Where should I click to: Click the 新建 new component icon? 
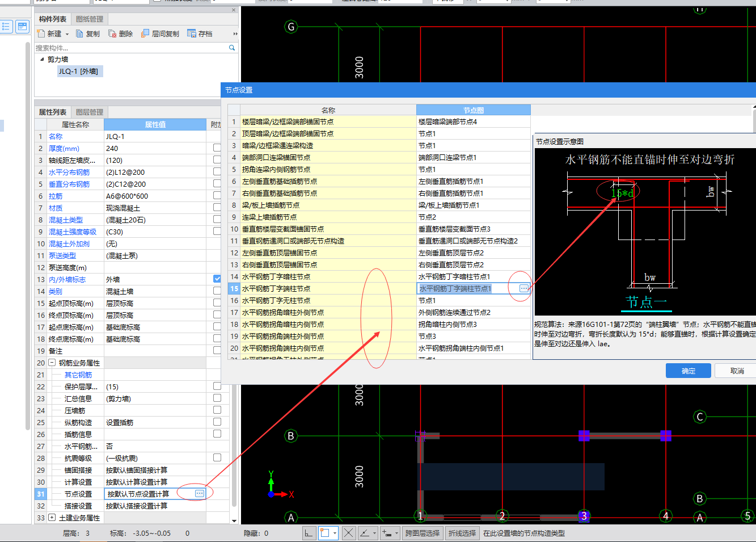[41, 33]
